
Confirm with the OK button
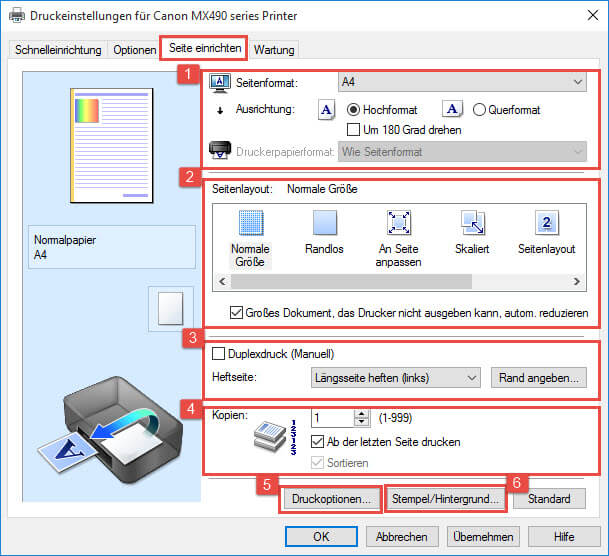[321, 537]
